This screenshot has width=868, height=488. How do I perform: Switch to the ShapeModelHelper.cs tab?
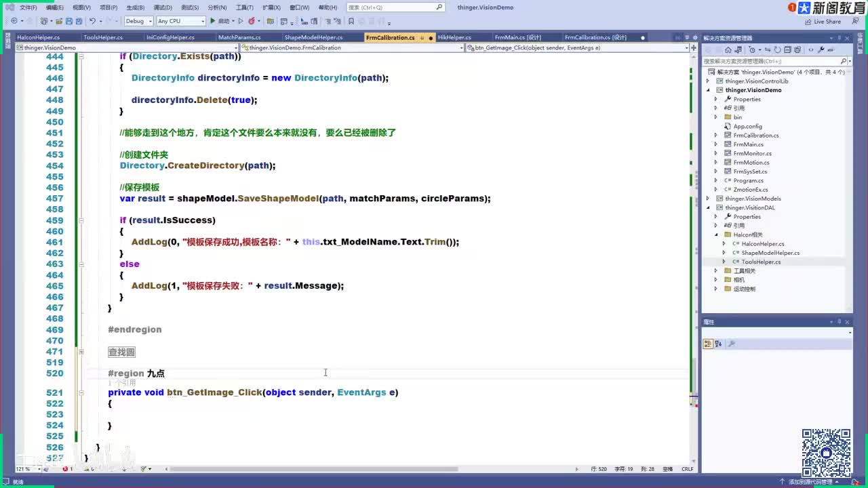point(313,37)
